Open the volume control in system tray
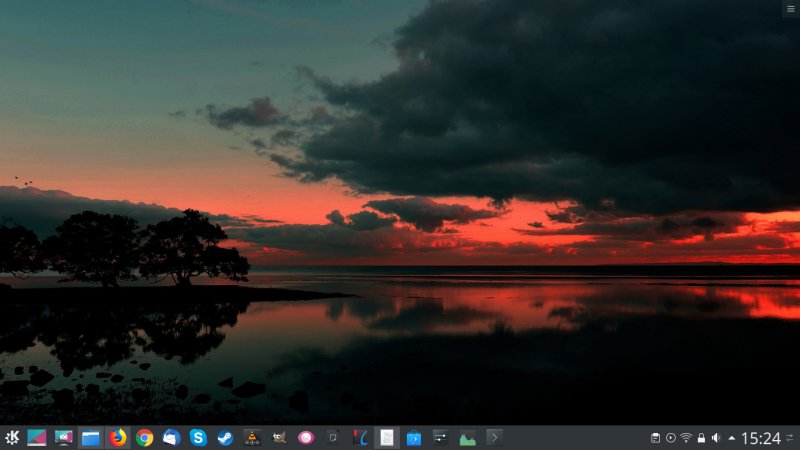800x450 pixels. [x=716, y=437]
